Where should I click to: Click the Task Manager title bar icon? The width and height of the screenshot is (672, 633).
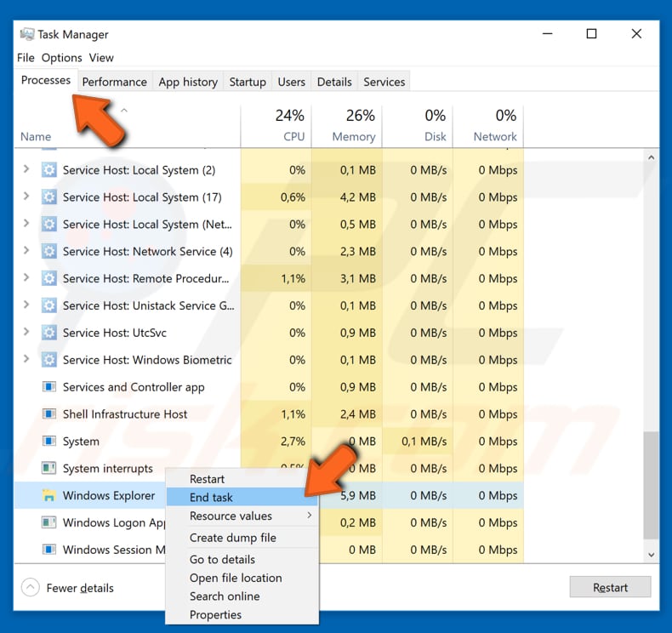(x=27, y=34)
